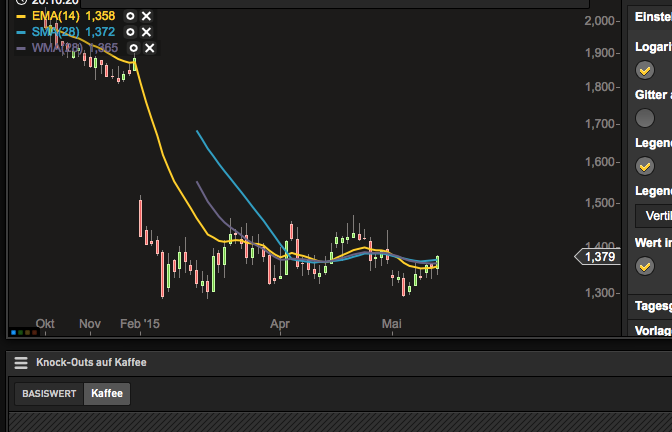
Task: Select the Kaffee underlying button
Action: pyautogui.click(x=107, y=394)
